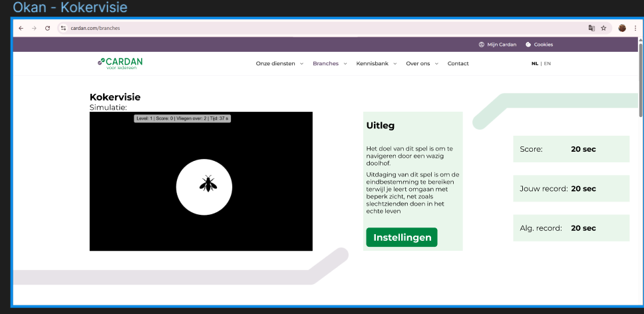Click the browser back arrow

pyautogui.click(x=21, y=28)
